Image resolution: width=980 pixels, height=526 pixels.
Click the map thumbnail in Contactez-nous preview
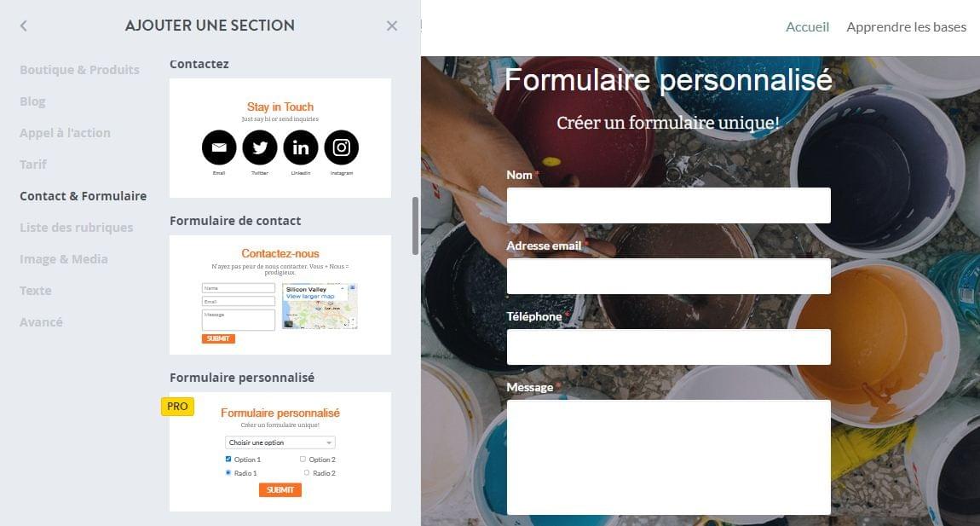click(x=320, y=306)
